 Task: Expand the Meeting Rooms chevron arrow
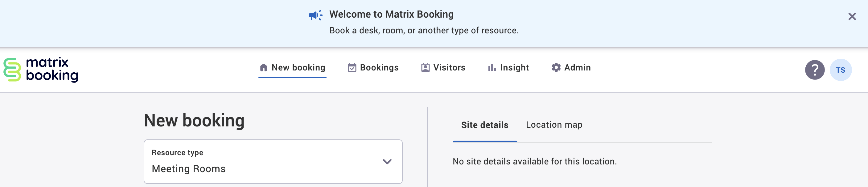[x=387, y=162]
